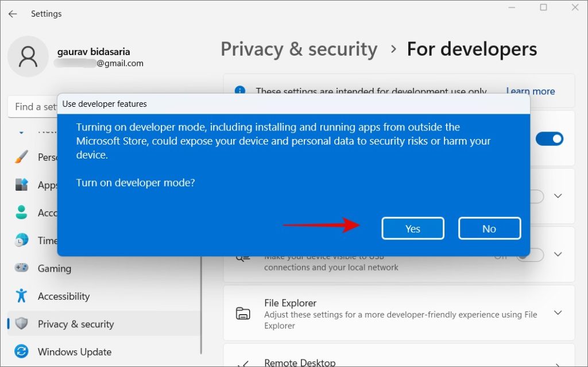Decline developer mode with the No button
Viewport: 588px width, 367px height.
489,228
